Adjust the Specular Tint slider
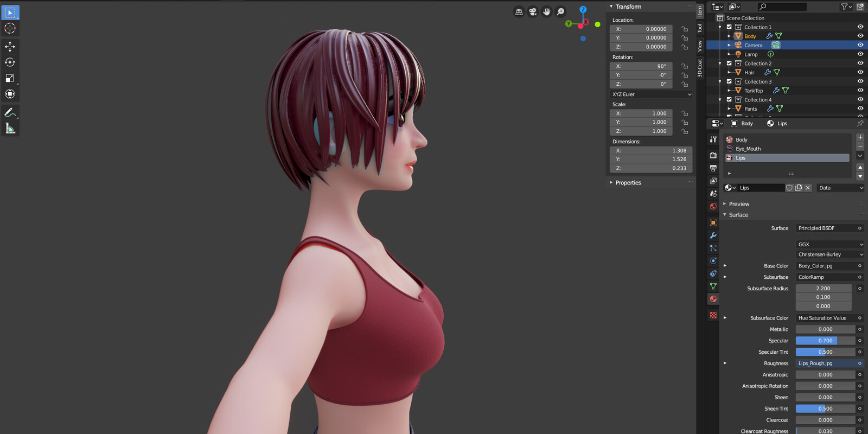This screenshot has width=868, height=434. point(825,352)
